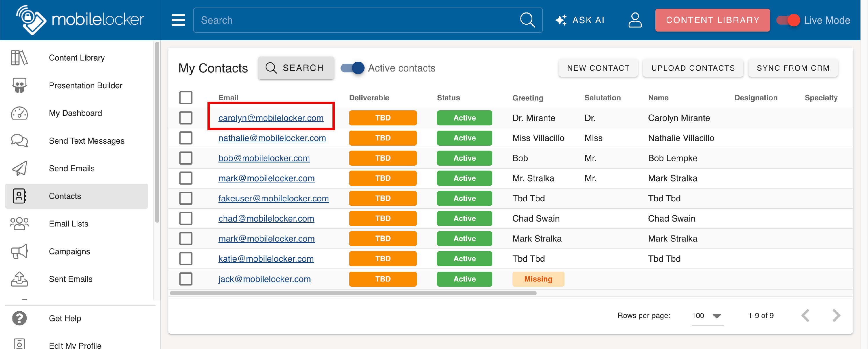Open the chad@mobilelocker.com link
This screenshot has height=349, width=868.
coord(266,218)
